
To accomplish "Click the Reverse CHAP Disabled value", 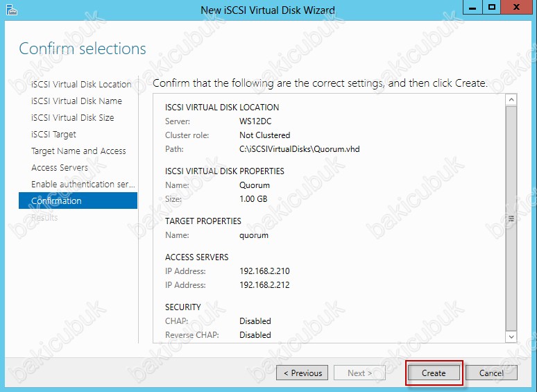I will [x=255, y=335].
